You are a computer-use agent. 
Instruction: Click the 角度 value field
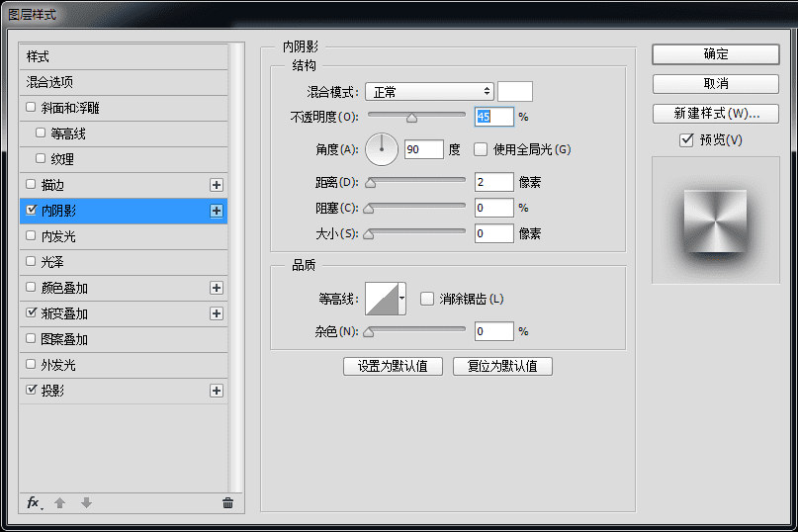coord(424,149)
